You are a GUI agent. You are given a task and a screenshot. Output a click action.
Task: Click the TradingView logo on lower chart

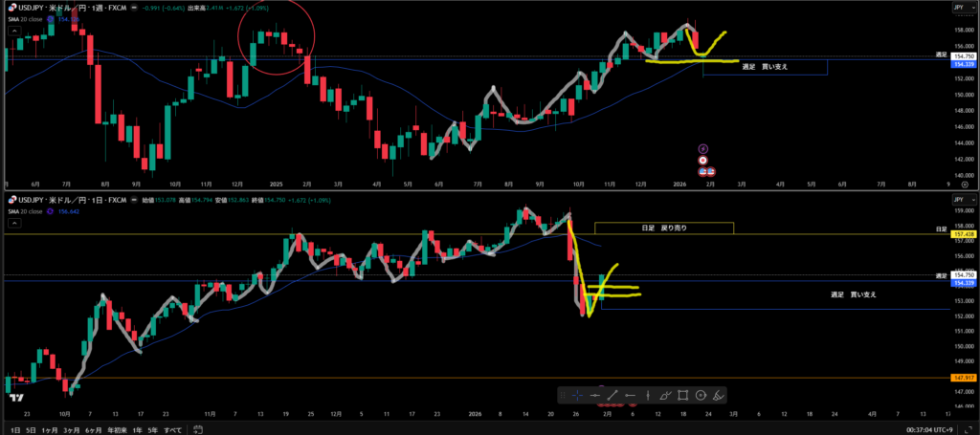[x=14, y=397]
